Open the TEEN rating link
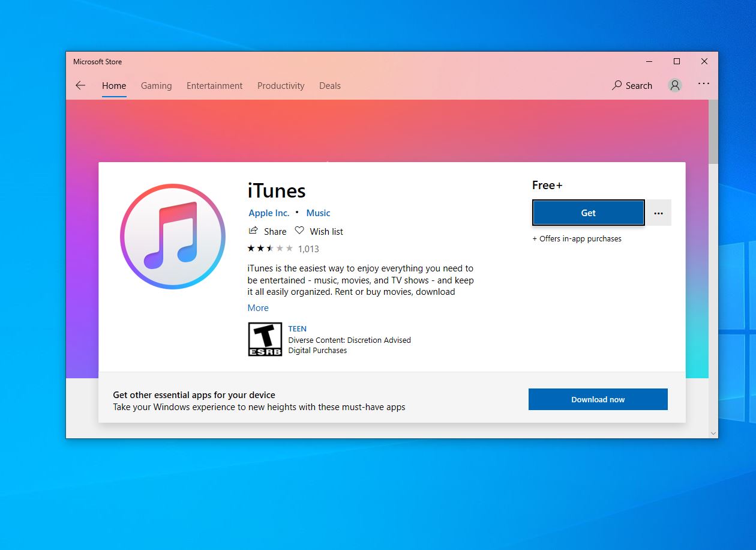Image resolution: width=756 pixels, height=550 pixels. coord(297,329)
